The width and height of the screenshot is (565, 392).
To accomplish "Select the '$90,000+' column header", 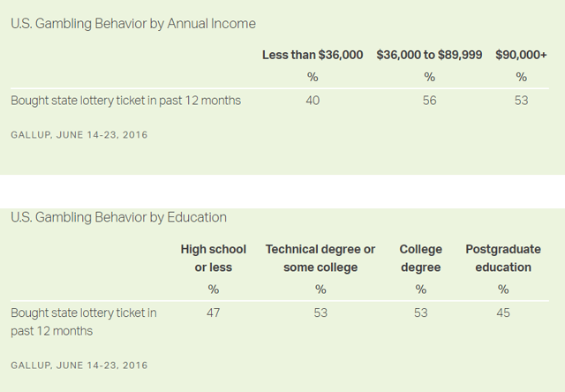I will tap(521, 55).
